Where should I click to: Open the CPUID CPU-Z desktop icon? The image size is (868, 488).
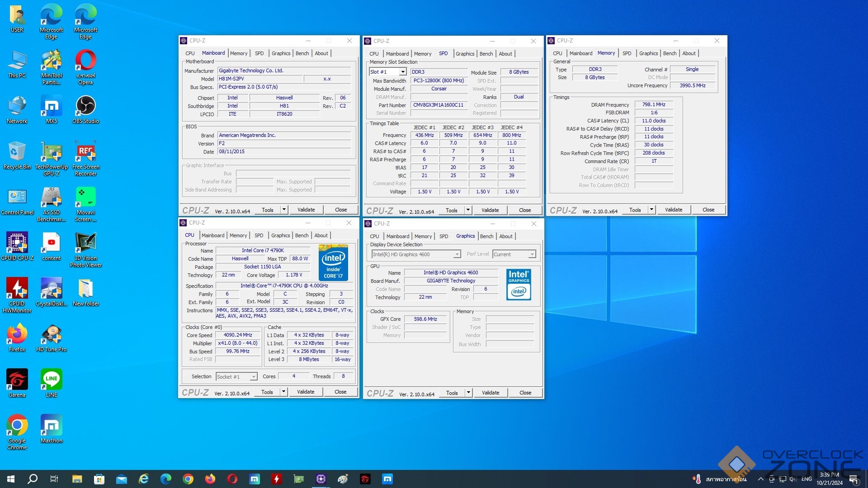(17, 246)
